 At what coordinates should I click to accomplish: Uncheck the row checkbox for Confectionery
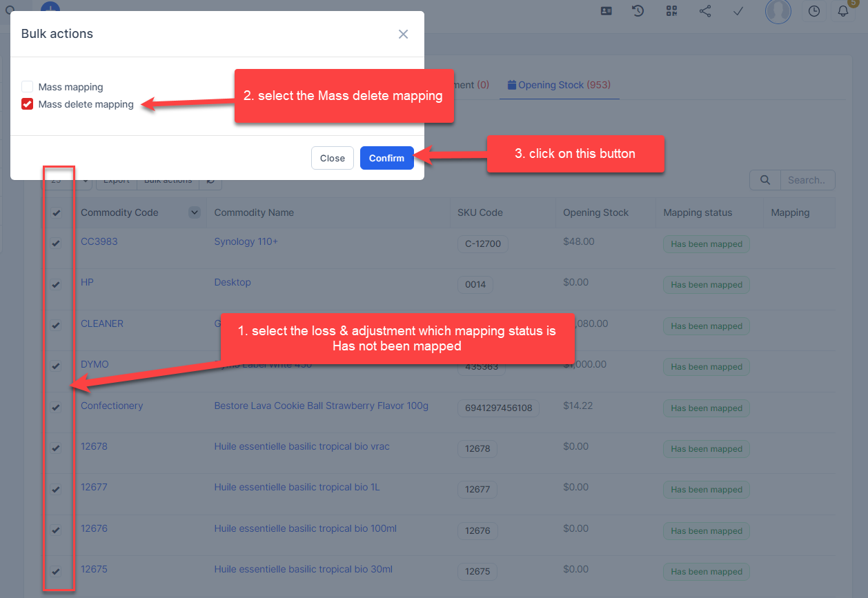[57, 407]
